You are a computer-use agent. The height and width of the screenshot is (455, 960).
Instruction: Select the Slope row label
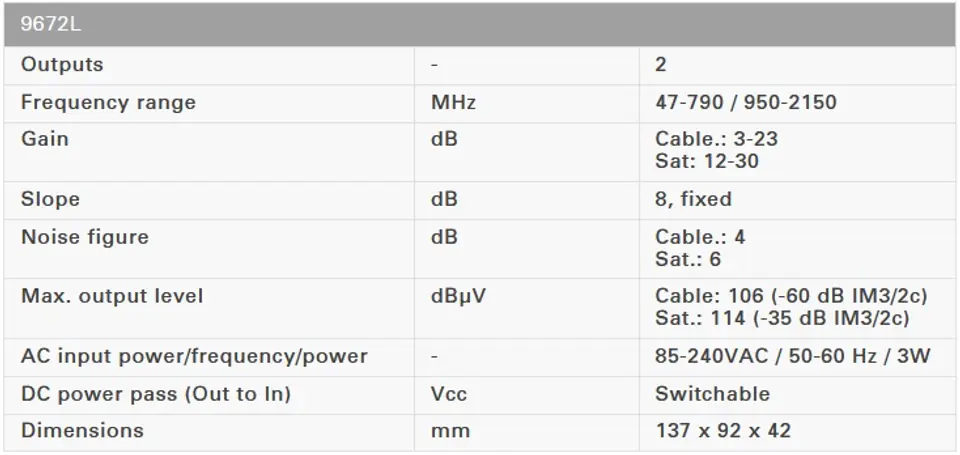[x=50, y=199]
